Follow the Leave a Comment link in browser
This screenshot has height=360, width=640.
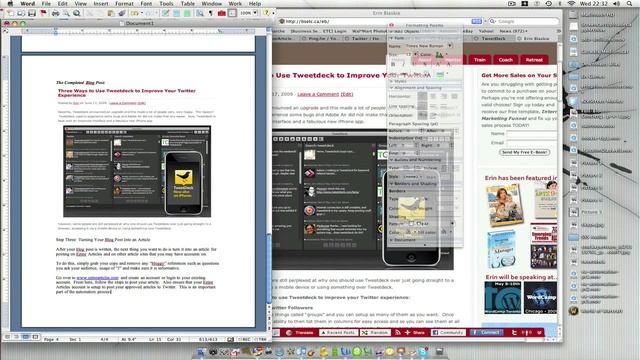tap(318, 94)
